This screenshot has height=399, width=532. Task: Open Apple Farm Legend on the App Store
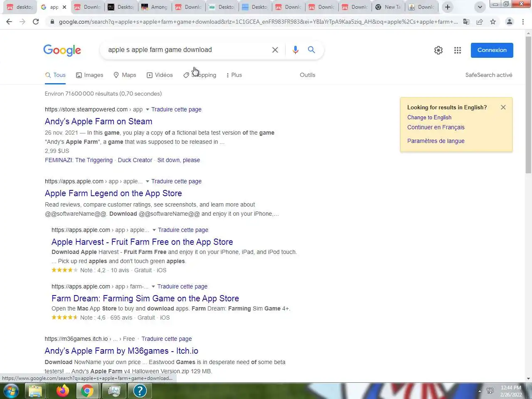pyautogui.click(x=113, y=193)
